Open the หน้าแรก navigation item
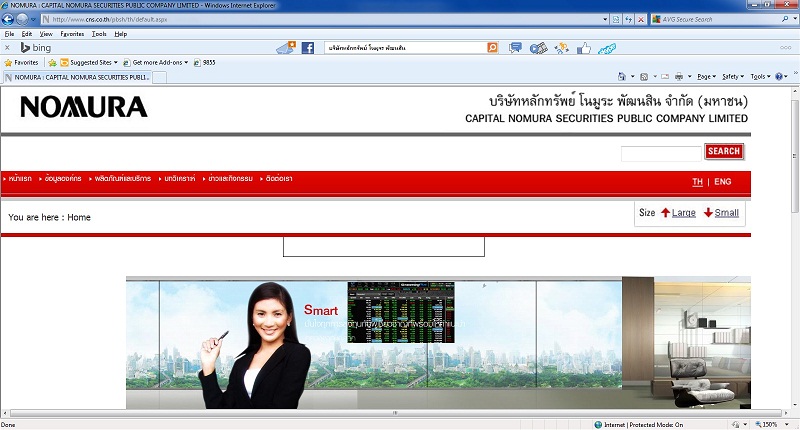Screen dimensions: 800x430 20,179
